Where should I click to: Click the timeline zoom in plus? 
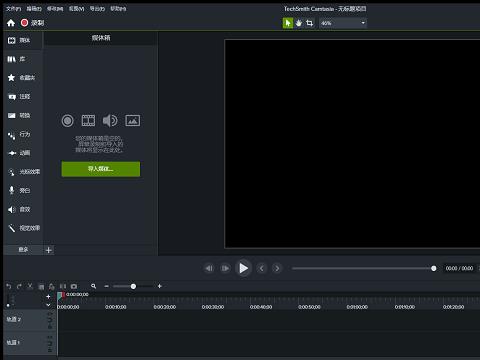[x=160, y=286]
